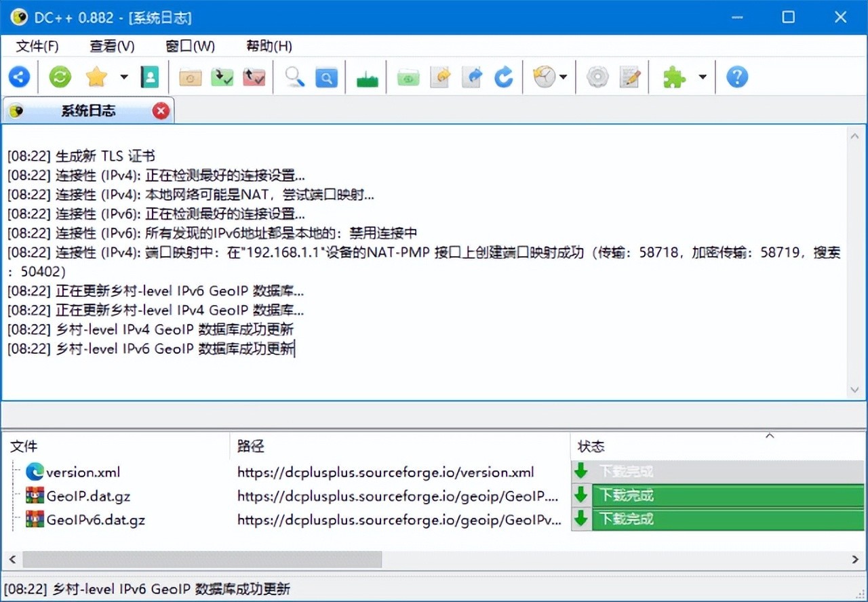
Task: Click green download arrow in version.xml row
Action: point(581,471)
